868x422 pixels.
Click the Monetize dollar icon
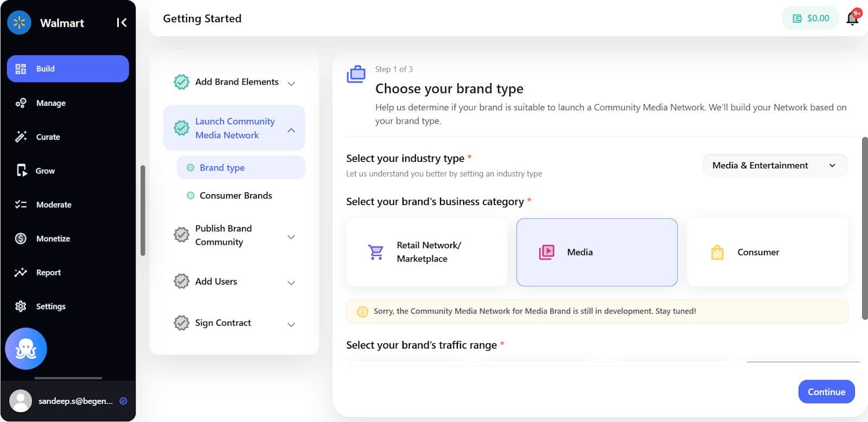coord(21,238)
